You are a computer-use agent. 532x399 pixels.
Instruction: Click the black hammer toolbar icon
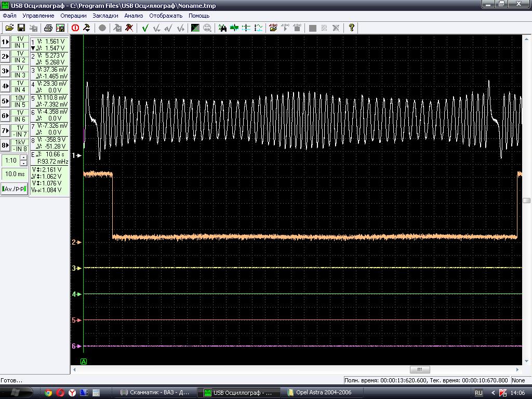pyautogui.click(x=87, y=28)
